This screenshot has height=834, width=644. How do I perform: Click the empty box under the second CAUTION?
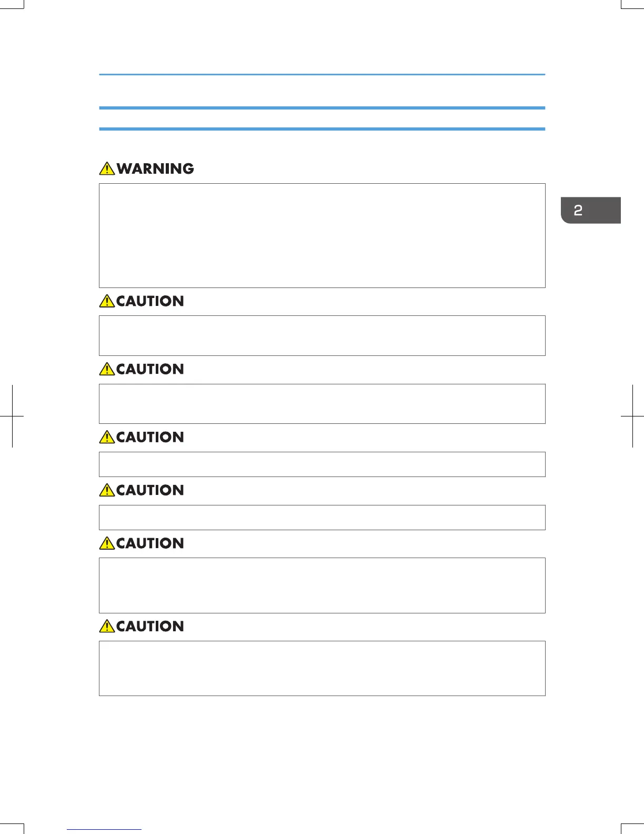(322, 404)
